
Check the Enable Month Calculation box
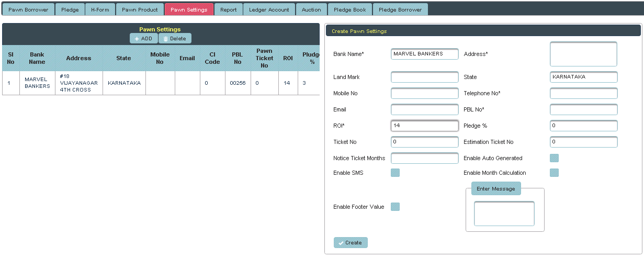(554, 173)
